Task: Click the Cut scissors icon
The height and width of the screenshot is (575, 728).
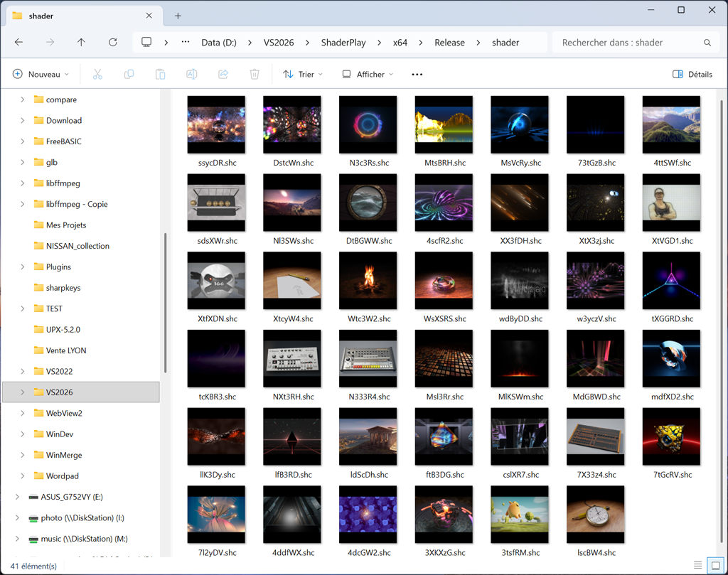Action: [x=97, y=74]
